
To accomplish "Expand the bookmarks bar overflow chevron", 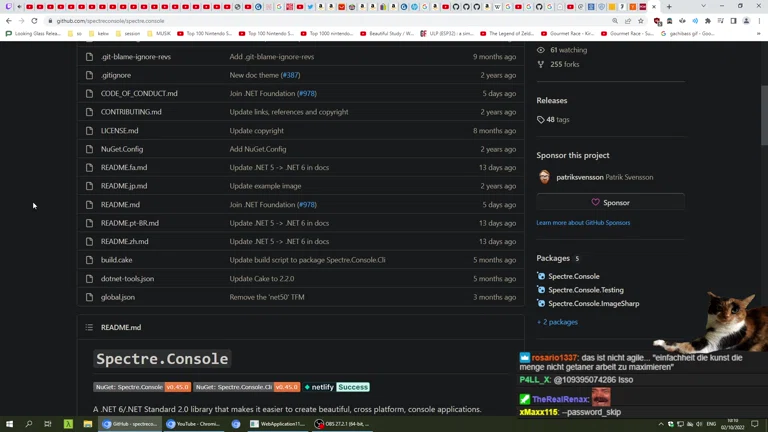I will (759, 33).
